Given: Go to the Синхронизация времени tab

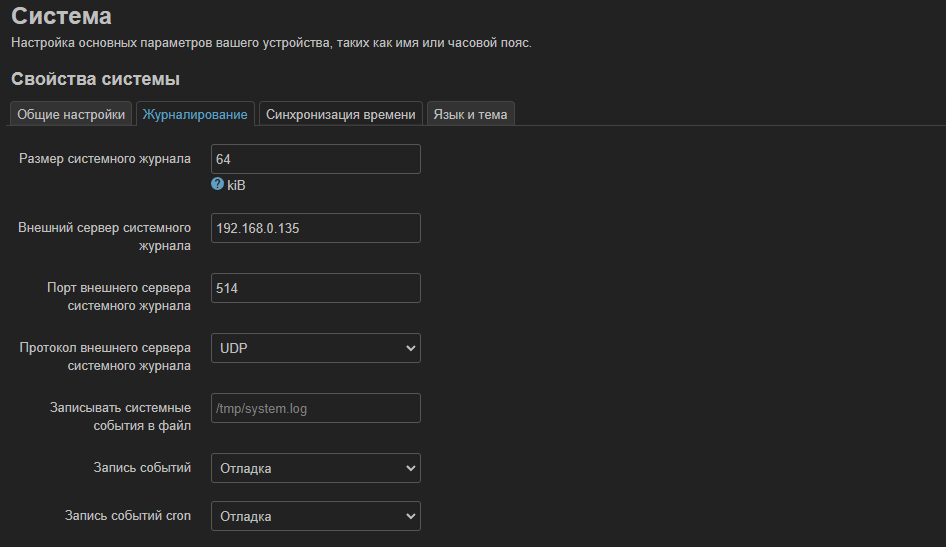Looking at the screenshot, I should (x=341, y=114).
